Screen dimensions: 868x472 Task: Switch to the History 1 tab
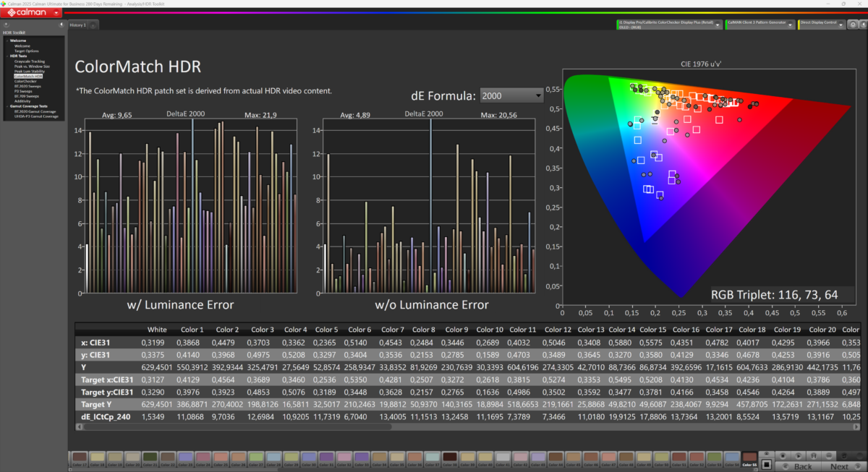(77, 25)
